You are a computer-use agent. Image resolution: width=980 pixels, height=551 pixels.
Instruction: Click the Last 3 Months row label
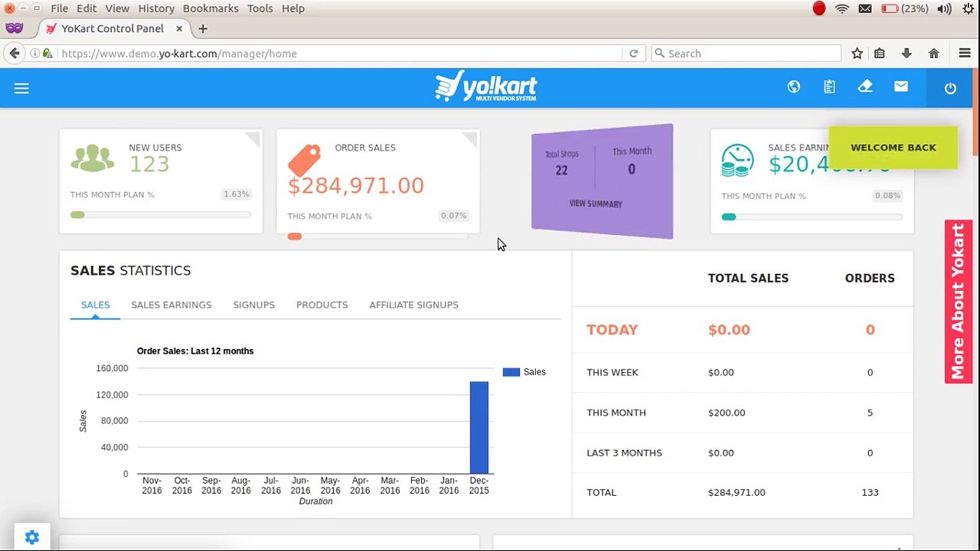(625, 452)
